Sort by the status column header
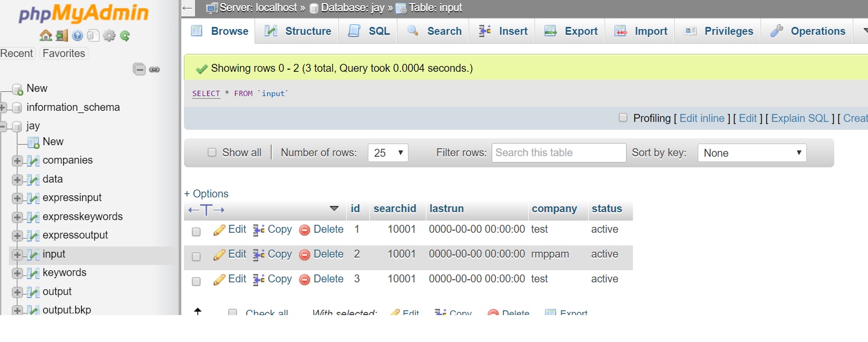This screenshot has height=342, width=868. click(607, 208)
